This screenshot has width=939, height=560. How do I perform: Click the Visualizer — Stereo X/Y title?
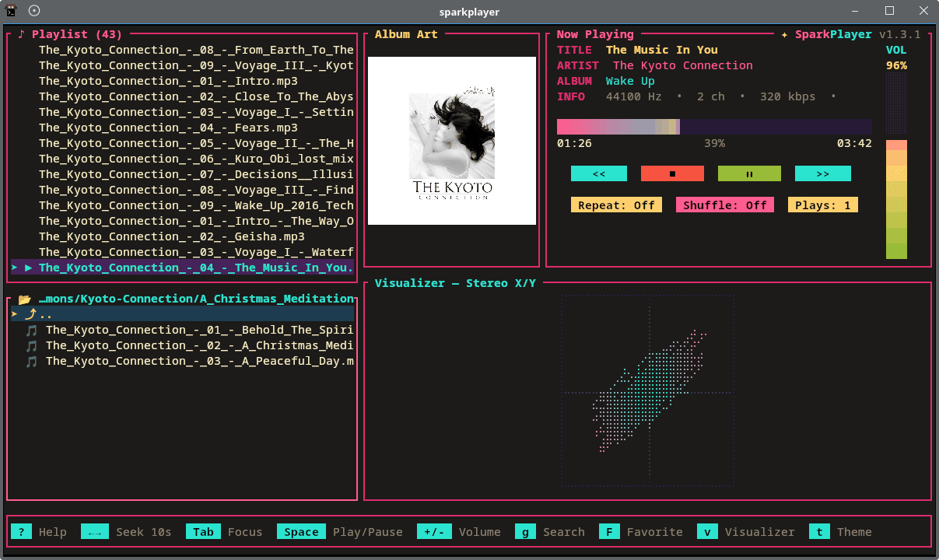(455, 283)
